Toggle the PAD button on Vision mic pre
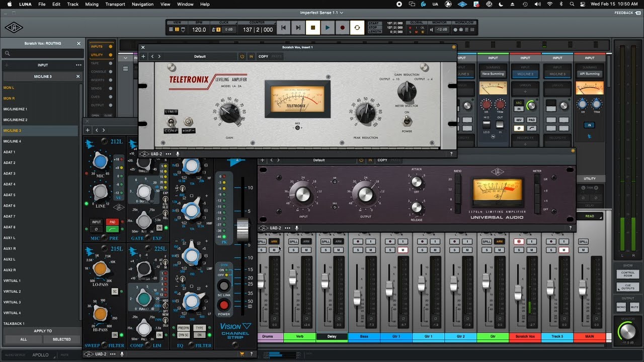Viewport: 644px width, 362px height. [x=112, y=222]
